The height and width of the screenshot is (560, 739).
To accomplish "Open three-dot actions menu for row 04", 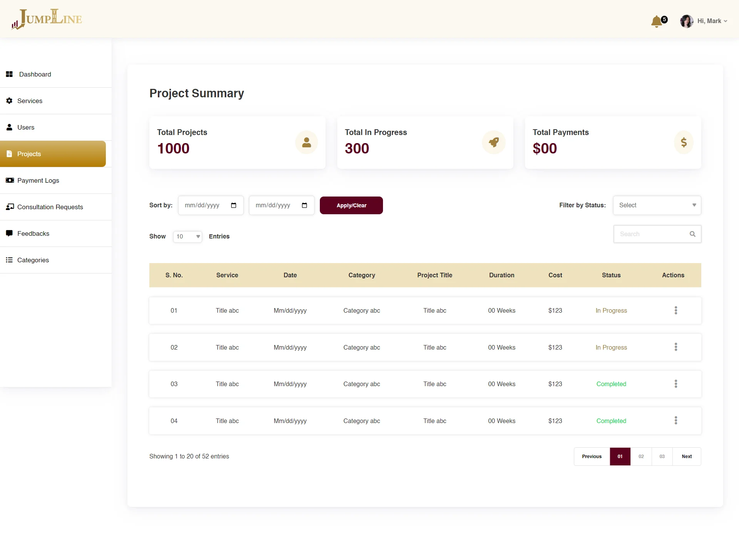I will (676, 420).
